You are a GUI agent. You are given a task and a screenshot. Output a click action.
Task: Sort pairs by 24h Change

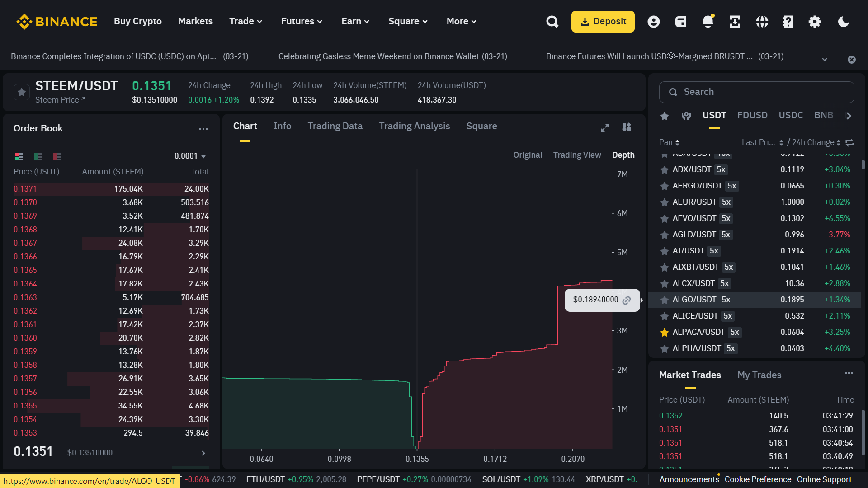click(x=816, y=142)
